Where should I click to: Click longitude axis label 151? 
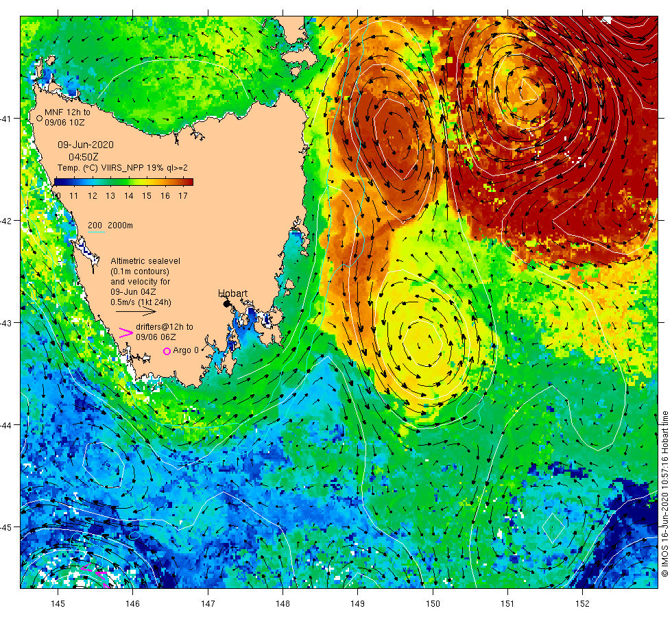507,604
